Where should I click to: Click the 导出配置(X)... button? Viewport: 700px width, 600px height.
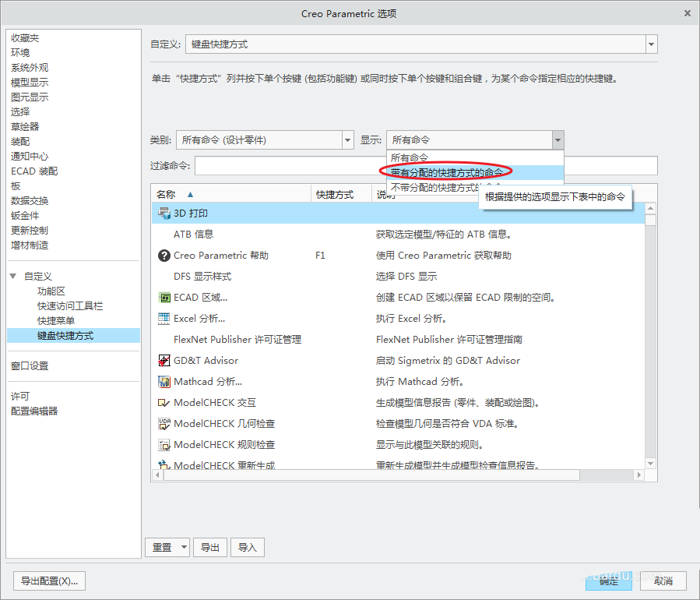50,581
